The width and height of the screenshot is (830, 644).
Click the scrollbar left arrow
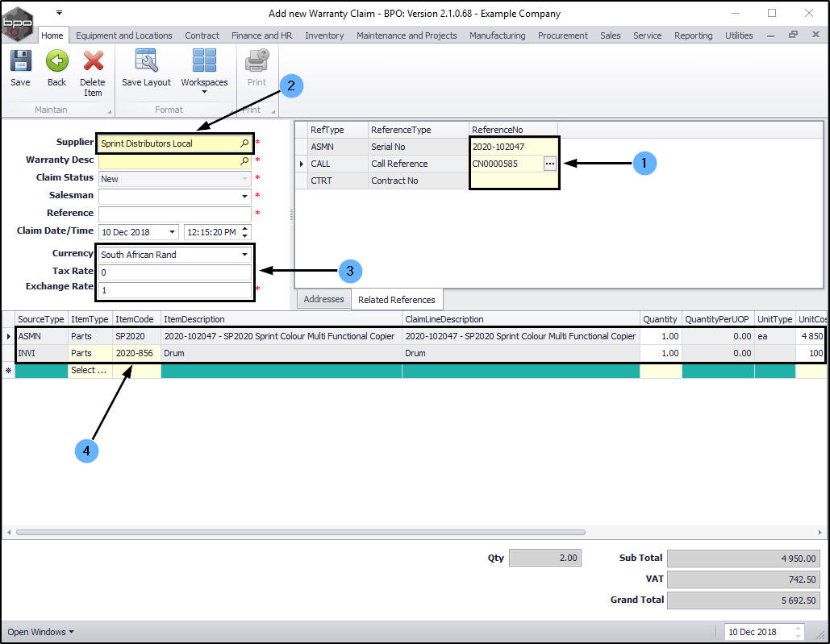pyautogui.click(x=8, y=532)
